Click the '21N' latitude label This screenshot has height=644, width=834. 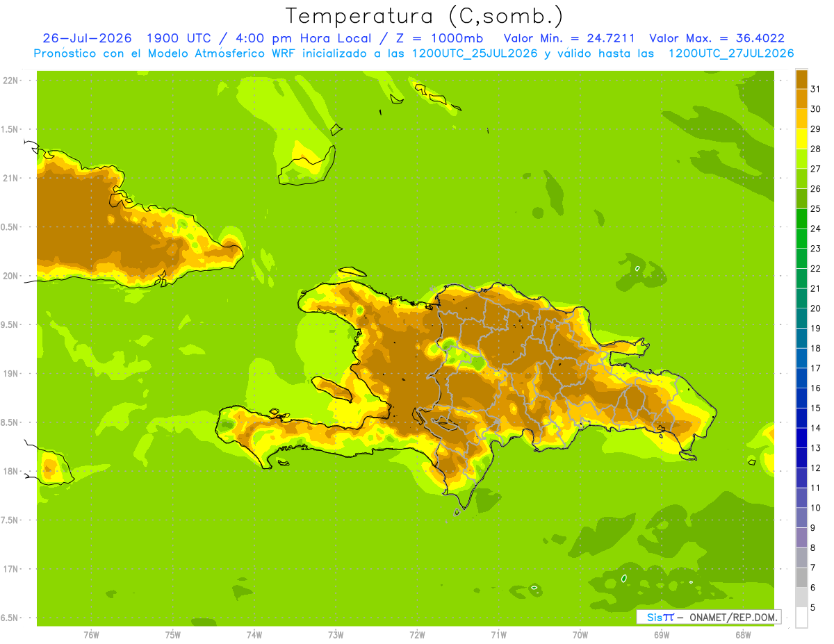click(x=10, y=178)
